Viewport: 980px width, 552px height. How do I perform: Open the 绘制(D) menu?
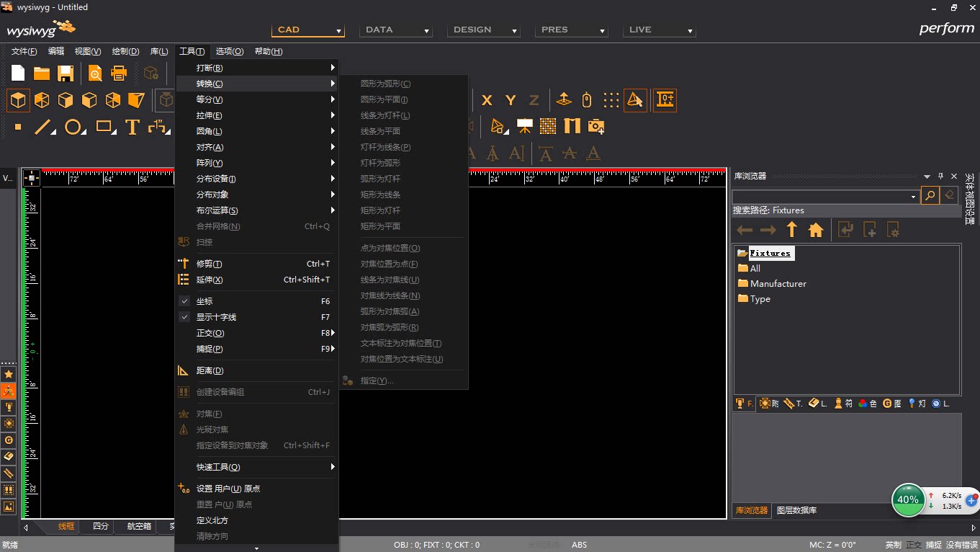pos(125,51)
